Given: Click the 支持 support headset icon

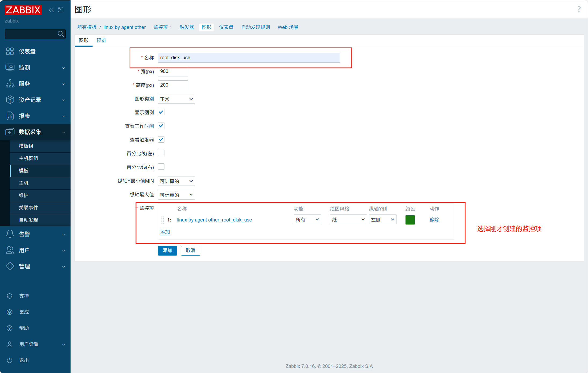Looking at the screenshot, I should tap(10, 296).
